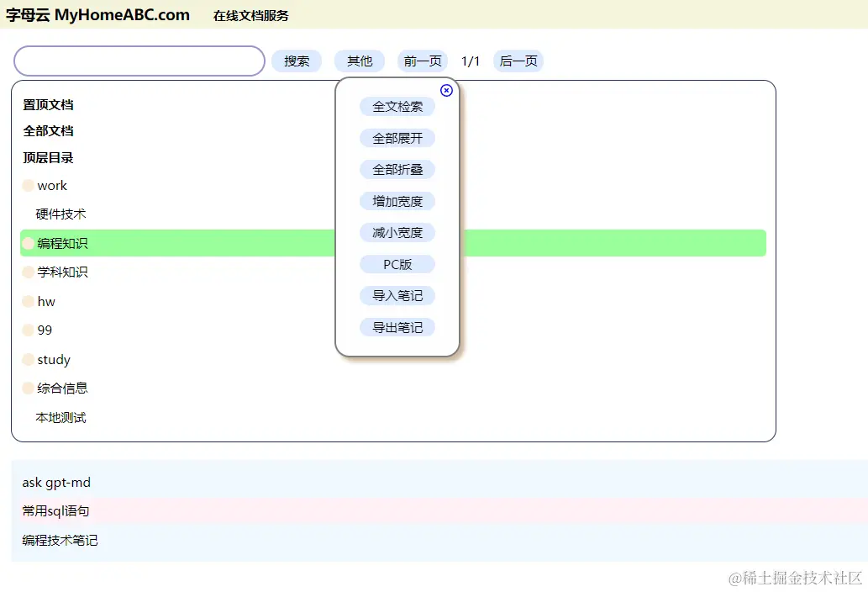The height and width of the screenshot is (592, 868).
Task: Click the dot icon beside "work" folder
Action: click(28, 185)
